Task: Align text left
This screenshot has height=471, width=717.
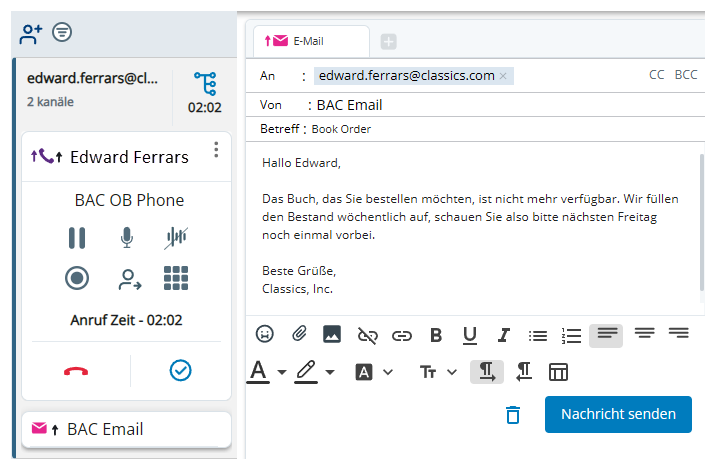Action: pyautogui.click(x=606, y=336)
